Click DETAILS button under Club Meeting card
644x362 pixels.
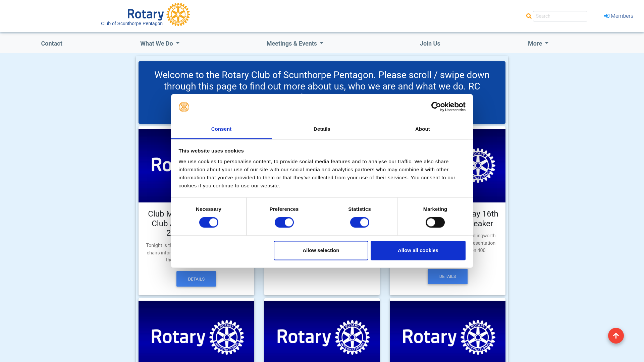tap(196, 279)
